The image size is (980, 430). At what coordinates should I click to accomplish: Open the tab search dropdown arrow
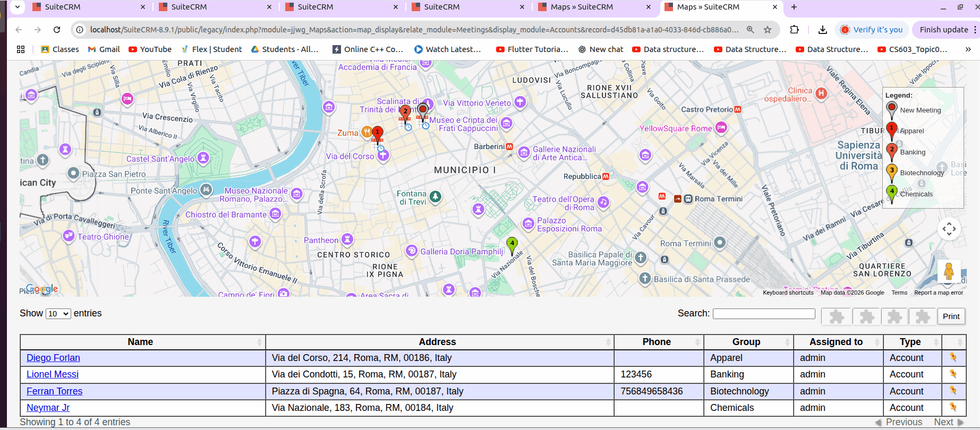(x=17, y=7)
